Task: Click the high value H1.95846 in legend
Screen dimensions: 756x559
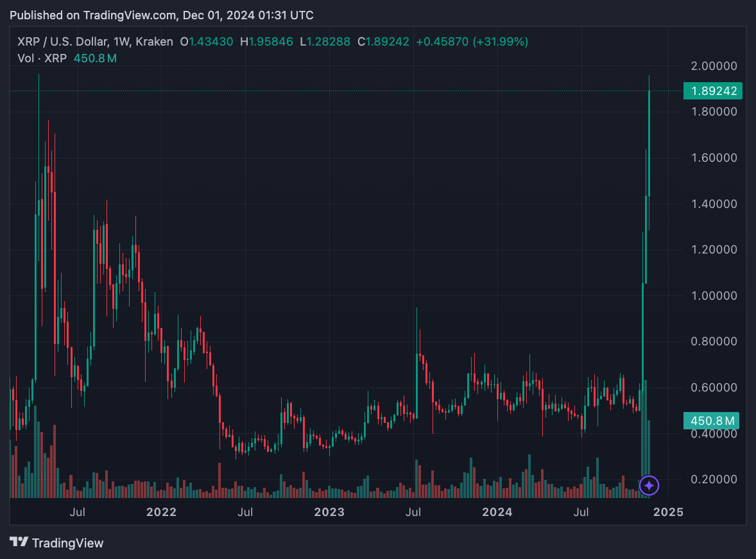Action: click(266, 42)
